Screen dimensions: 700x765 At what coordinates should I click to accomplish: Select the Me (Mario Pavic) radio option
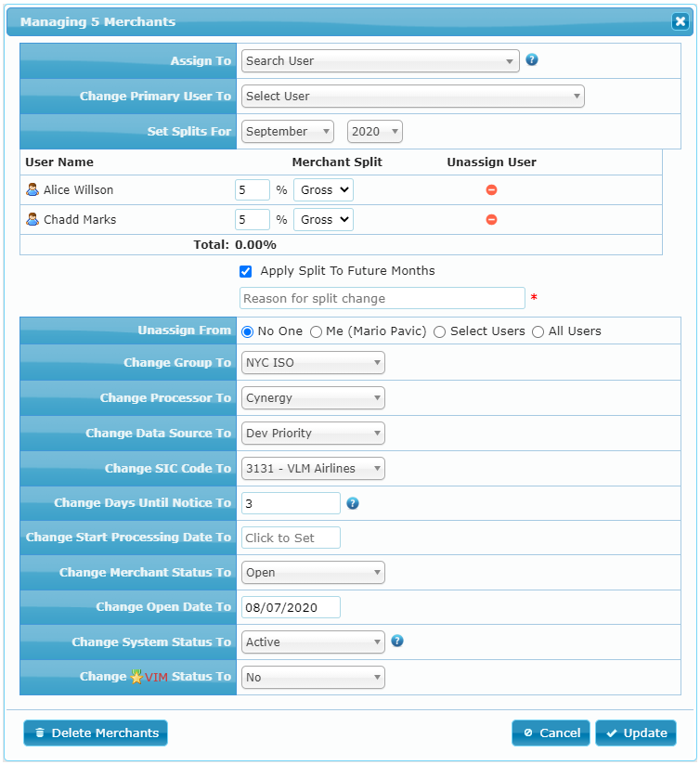point(316,331)
